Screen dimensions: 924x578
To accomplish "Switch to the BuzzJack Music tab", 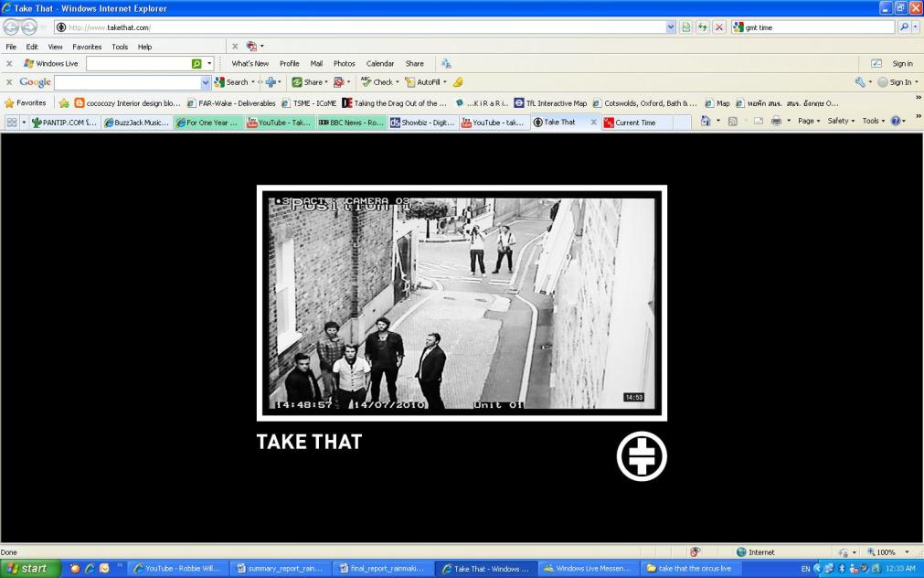I will coord(136,122).
